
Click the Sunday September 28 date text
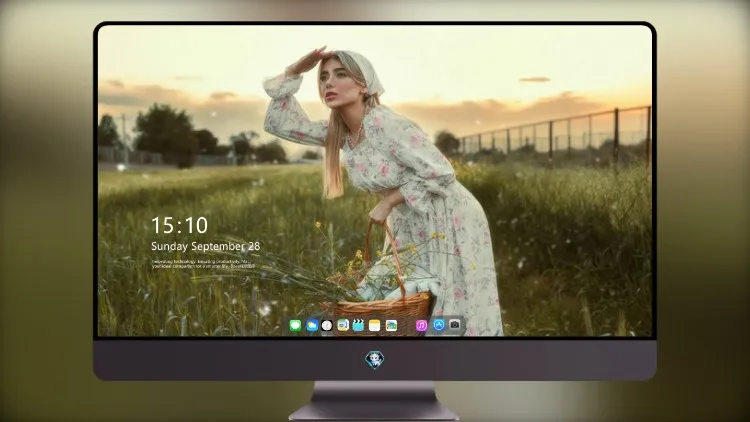coord(206,246)
